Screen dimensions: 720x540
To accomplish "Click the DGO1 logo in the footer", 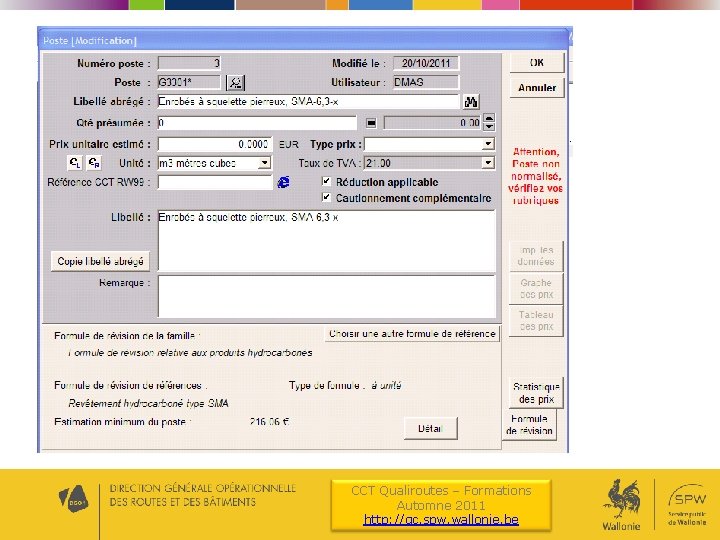I will [74, 498].
